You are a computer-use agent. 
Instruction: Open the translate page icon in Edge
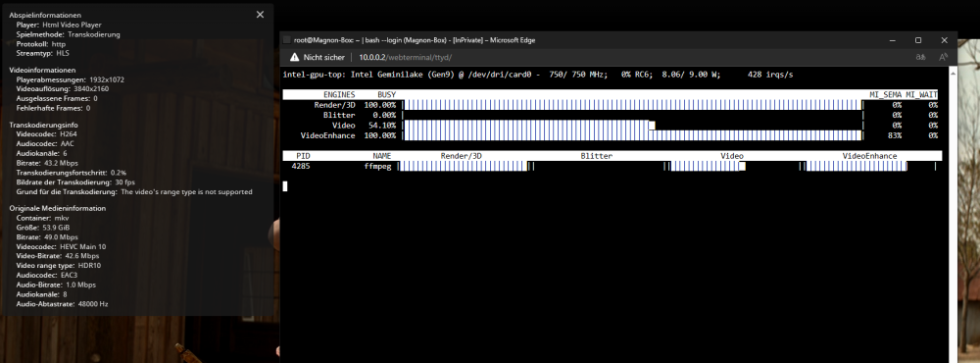pos(920,57)
